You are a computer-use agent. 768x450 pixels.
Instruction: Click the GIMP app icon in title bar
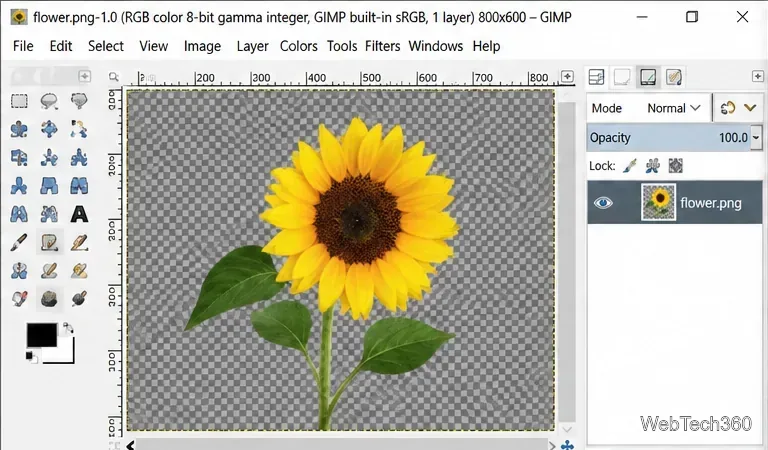[x=19, y=17]
